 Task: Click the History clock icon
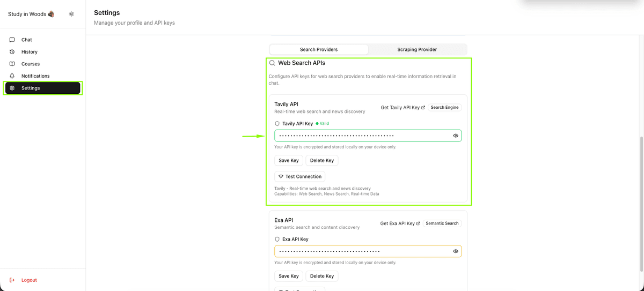[x=12, y=52]
